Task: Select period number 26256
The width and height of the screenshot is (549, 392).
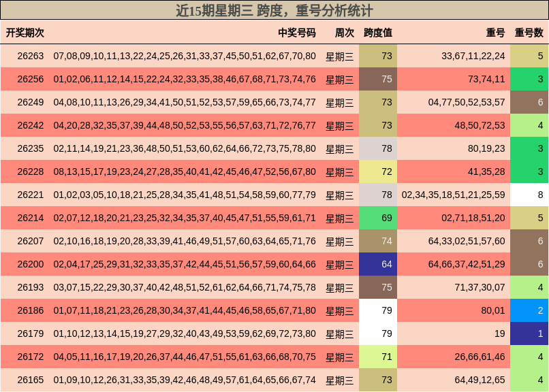Action: (31, 79)
